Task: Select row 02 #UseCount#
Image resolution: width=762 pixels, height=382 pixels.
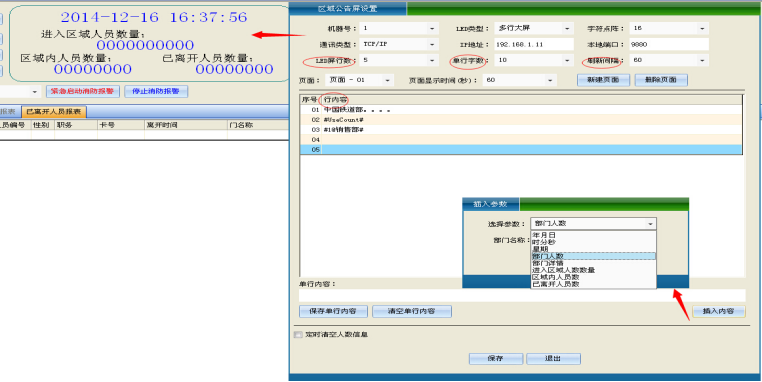Action: [x=521, y=120]
